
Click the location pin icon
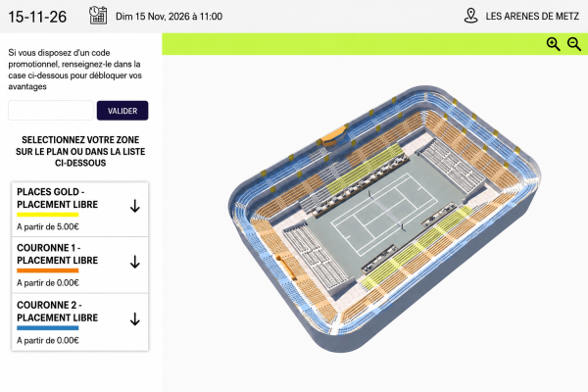(470, 16)
